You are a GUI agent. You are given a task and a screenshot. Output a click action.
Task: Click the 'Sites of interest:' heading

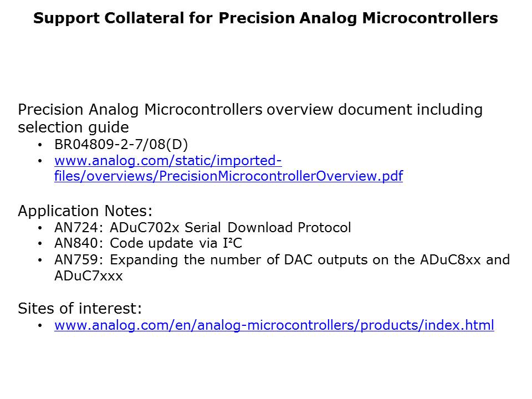point(80,308)
